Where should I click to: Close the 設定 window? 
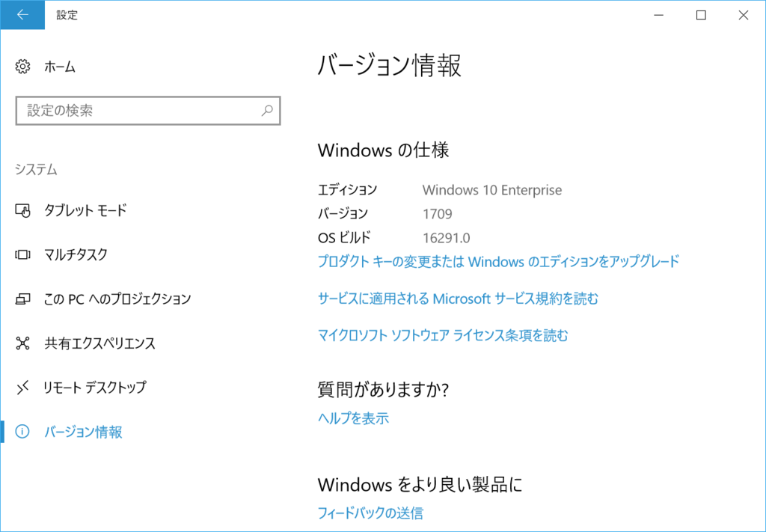coord(744,15)
